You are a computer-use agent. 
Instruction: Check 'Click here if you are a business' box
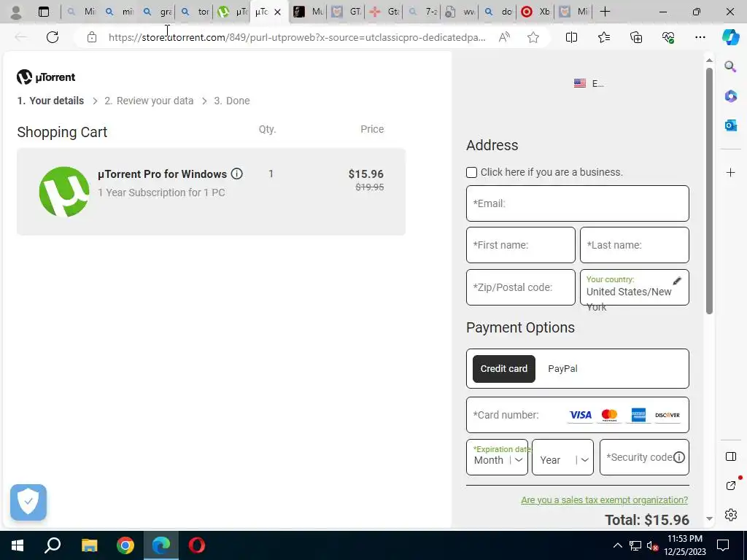pos(471,172)
